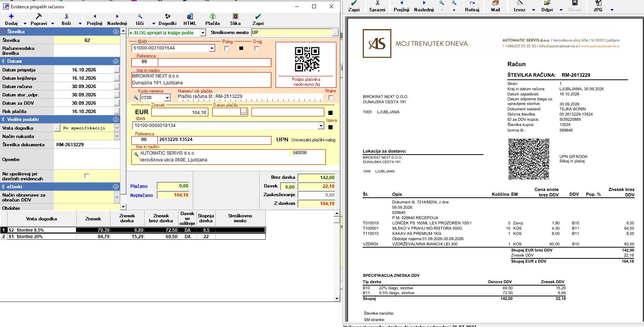
Task: Open Dodaj dropdown arrow menu
Action: click(x=25, y=23)
